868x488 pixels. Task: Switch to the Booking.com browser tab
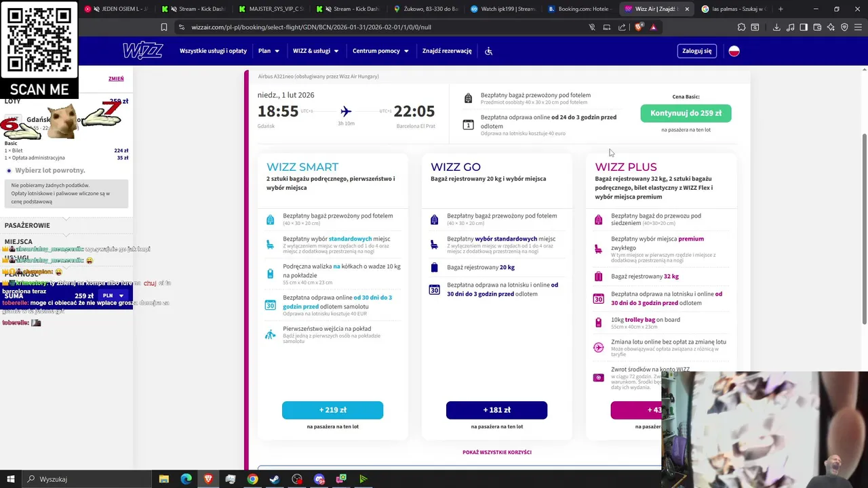[580, 9]
